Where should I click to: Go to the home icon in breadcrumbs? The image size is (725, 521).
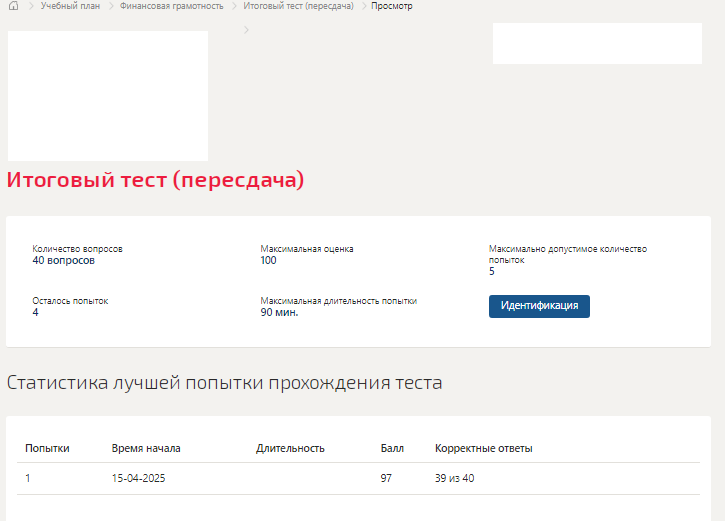(14, 6)
